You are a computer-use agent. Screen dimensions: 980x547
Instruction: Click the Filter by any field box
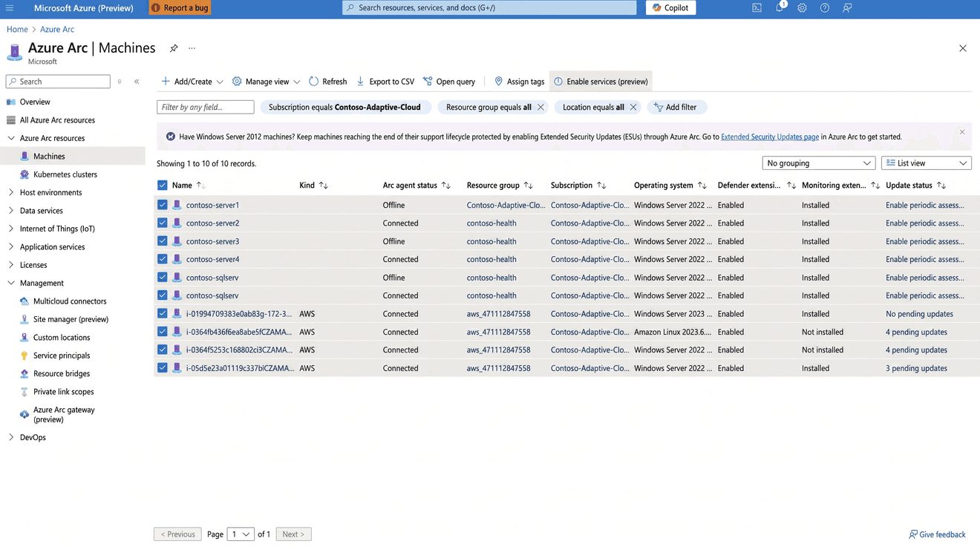click(206, 108)
